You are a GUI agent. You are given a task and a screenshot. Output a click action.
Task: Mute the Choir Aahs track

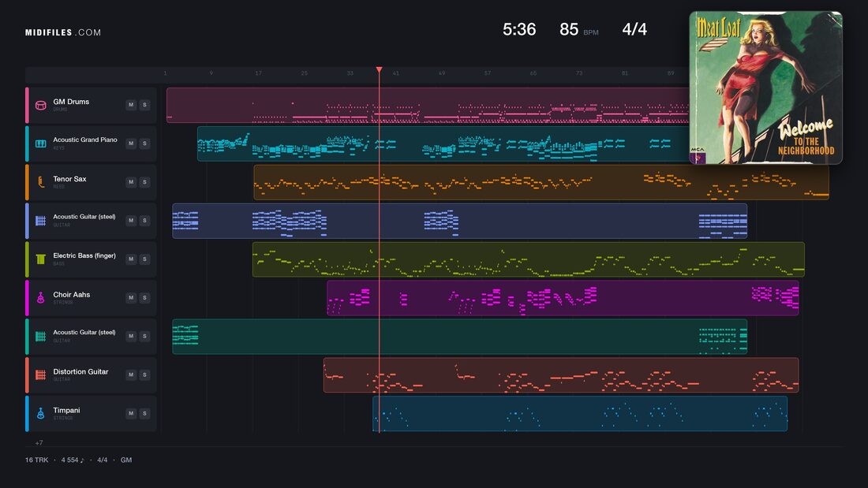pos(131,298)
